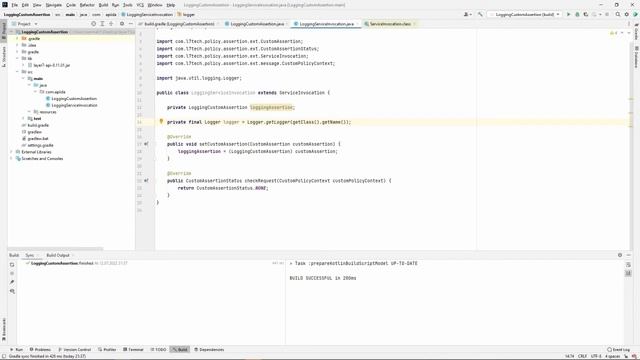This screenshot has height=360, width=640.
Task: Toggle the Structure side tool window button
Action: [4, 56]
